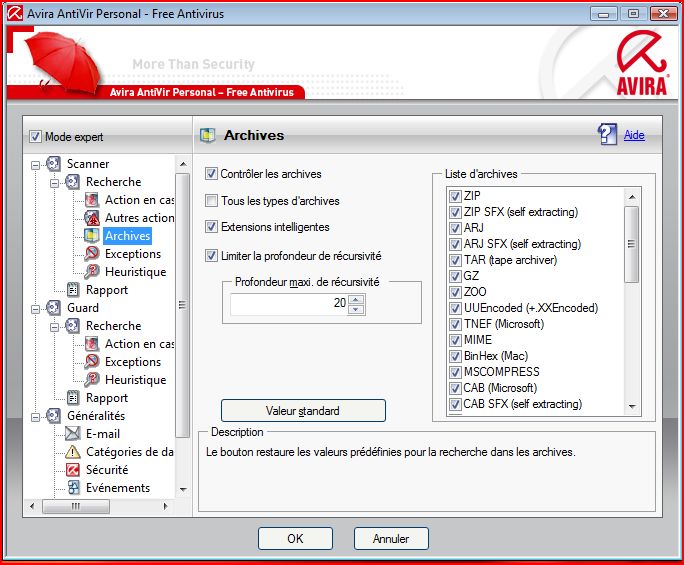
Task: Click the Aide question mark icon
Action: [607, 134]
